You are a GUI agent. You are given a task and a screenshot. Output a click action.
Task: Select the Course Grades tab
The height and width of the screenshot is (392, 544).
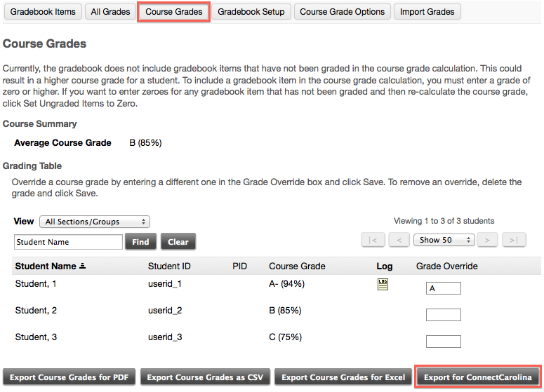click(x=174, y=11)
